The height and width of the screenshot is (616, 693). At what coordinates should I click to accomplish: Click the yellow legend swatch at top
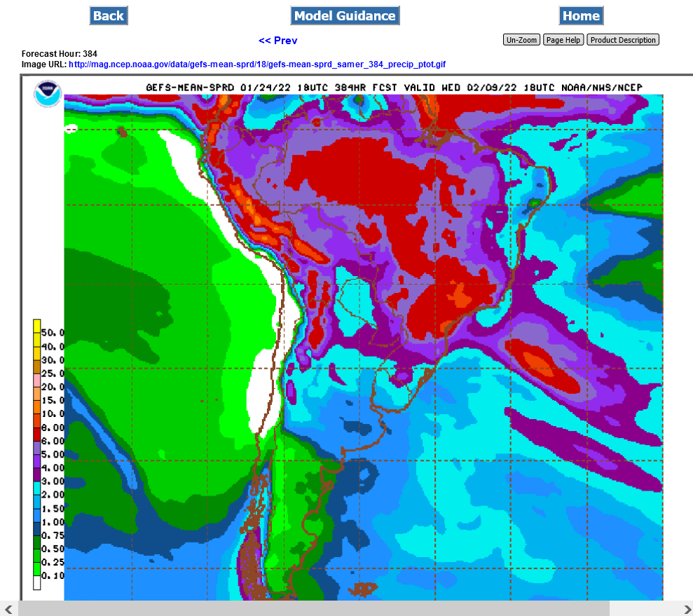36,326
